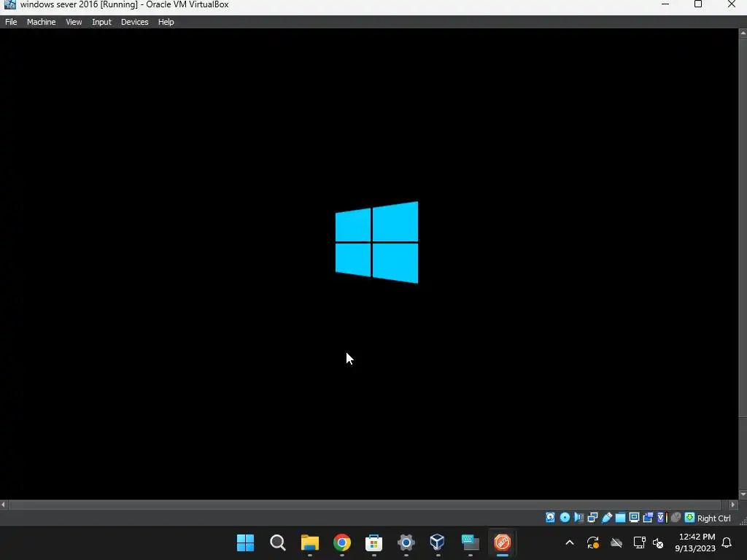Image resolution: width=747 pixels, height=560 pixels.
Task: Open the Help menu
Action: tap(166, 22)
